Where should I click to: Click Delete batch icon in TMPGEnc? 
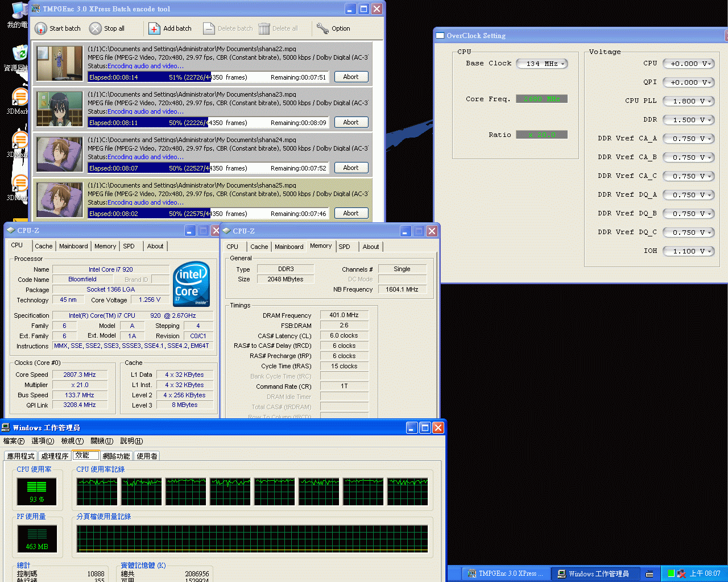[x=209, y=28]
